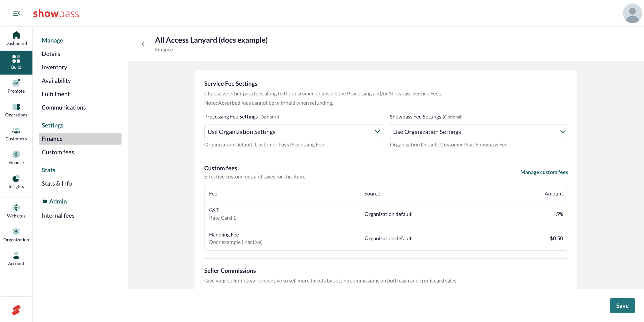Open the Build section
This screenshot has width=644, height=322.
[x=16, y=62]
